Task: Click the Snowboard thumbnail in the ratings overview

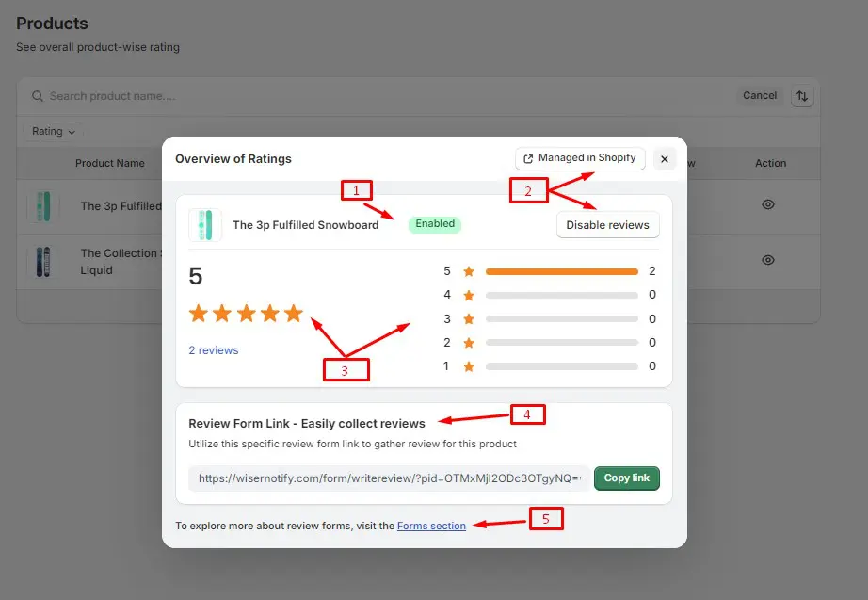Action: tap(205, 225)
